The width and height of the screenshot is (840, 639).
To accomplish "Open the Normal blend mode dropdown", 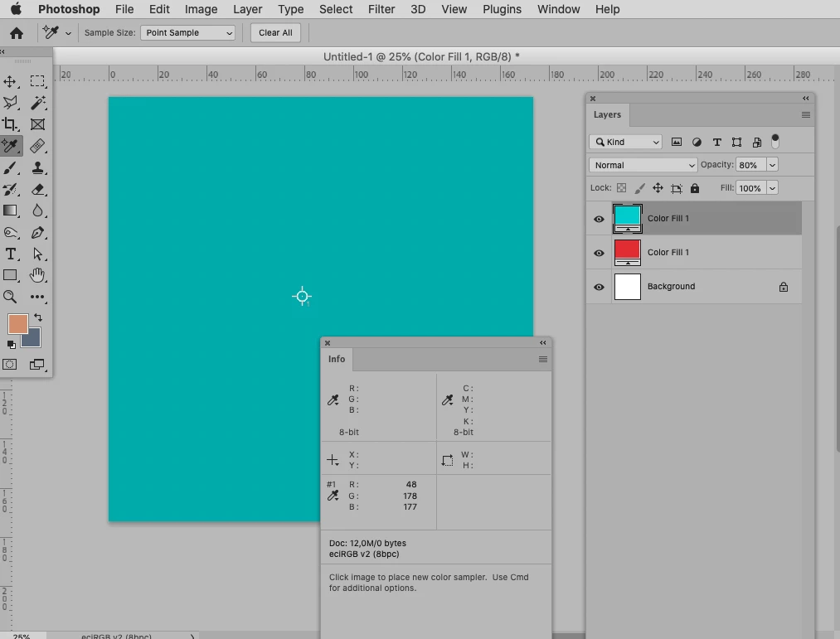I will point(643,165).
